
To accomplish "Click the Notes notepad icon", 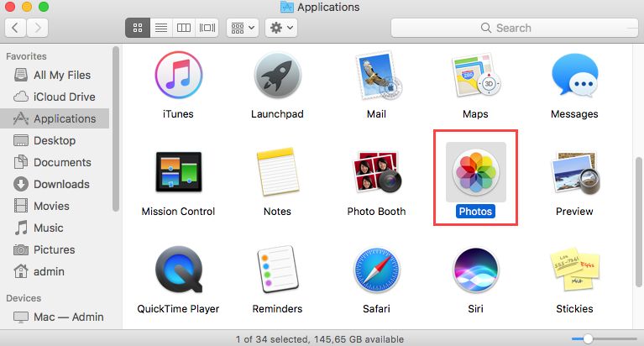I will tap(278, 172).
